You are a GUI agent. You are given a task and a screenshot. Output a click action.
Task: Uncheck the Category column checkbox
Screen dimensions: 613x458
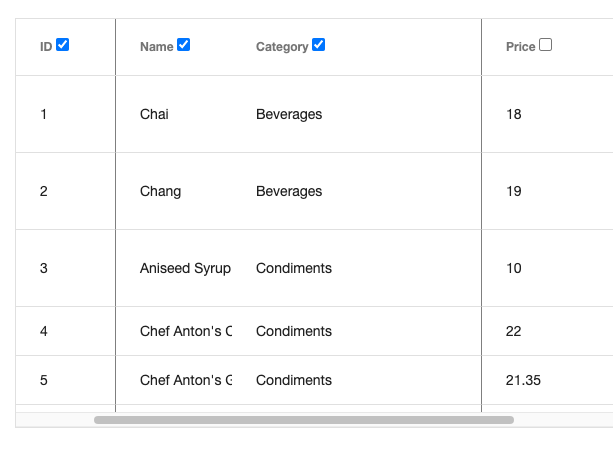coord(318,45)
